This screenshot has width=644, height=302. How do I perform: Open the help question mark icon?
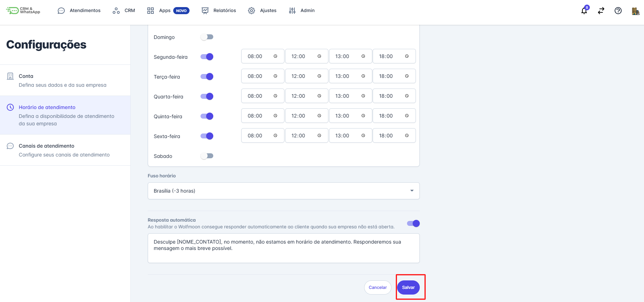[618, 11]
